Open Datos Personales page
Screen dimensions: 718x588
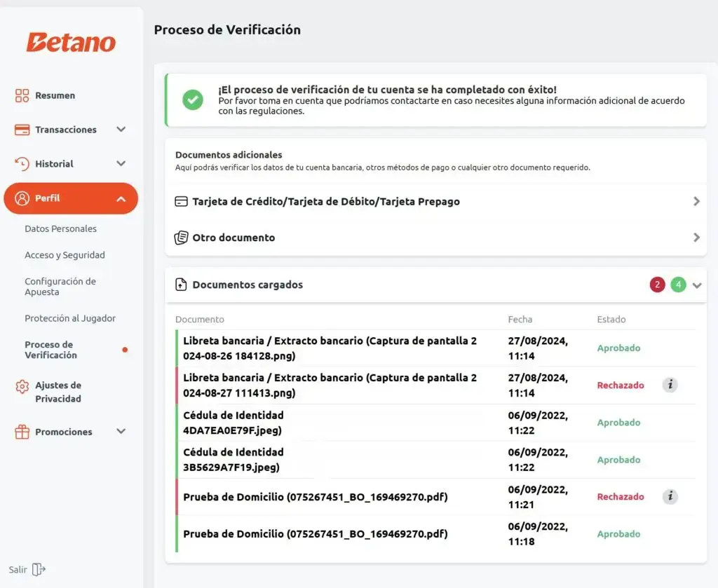point(61,229)
